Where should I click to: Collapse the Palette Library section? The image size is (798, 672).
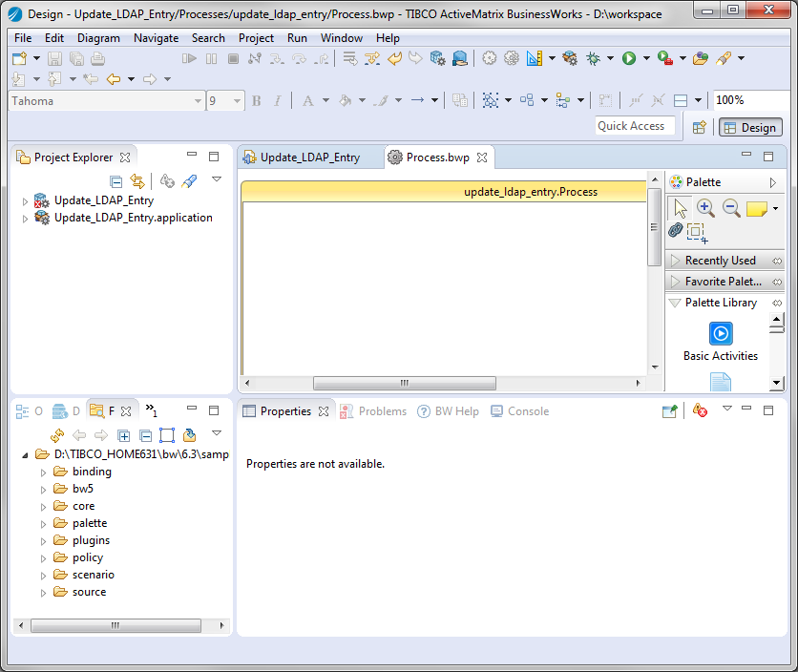(676, 303)
